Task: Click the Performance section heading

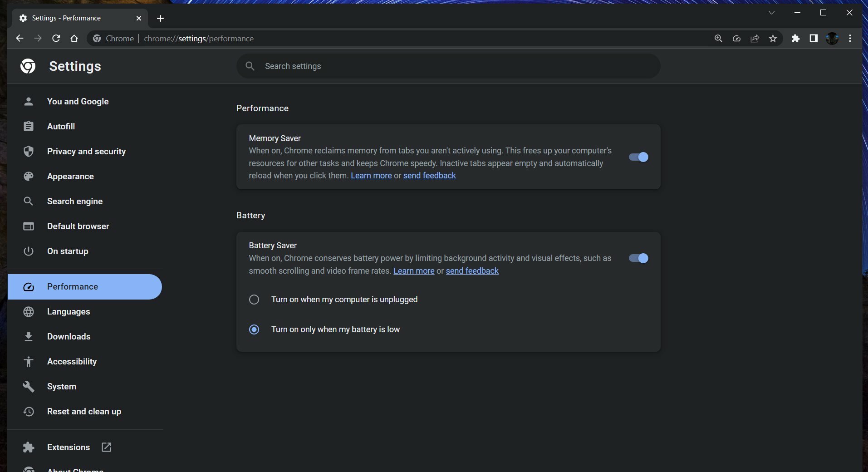Action: pos(262,108)
